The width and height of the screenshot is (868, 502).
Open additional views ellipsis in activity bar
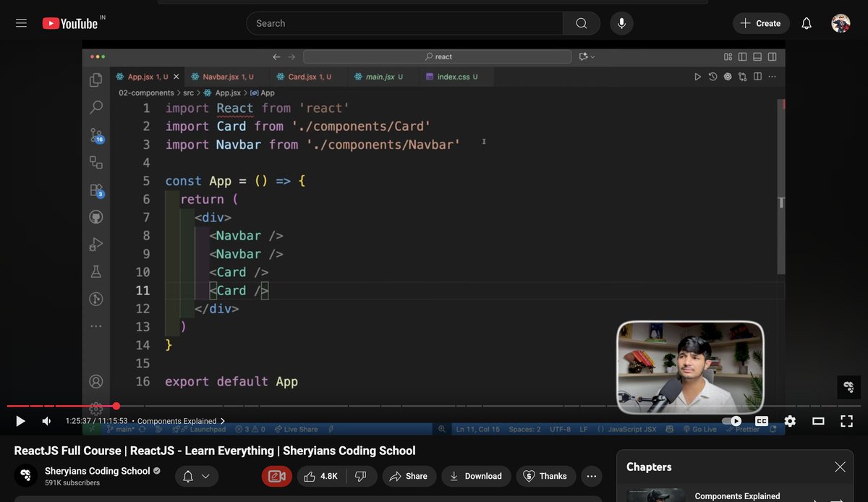[95, 327]
